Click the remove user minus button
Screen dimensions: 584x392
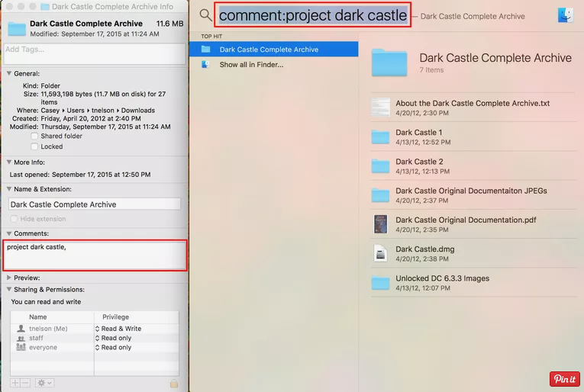[25, 383]
